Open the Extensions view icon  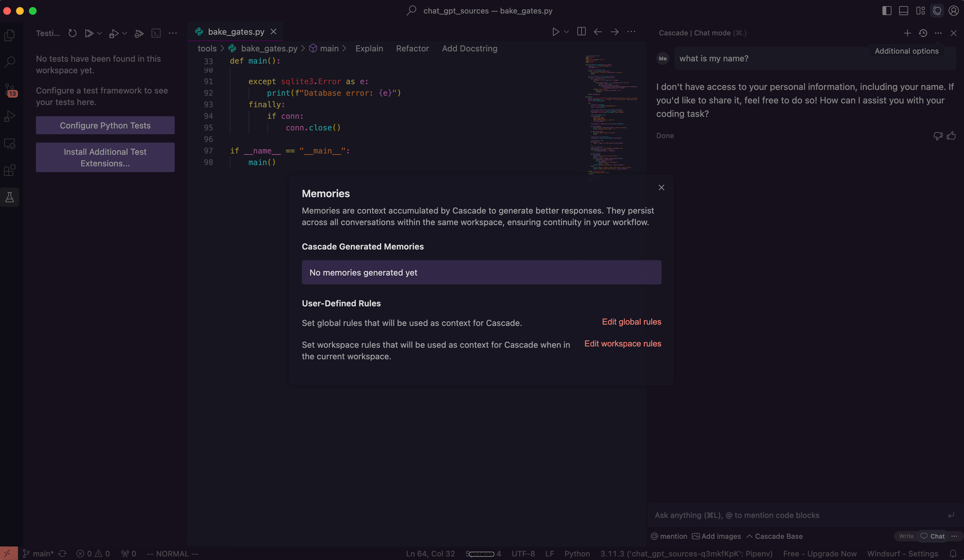coord(10,171)
